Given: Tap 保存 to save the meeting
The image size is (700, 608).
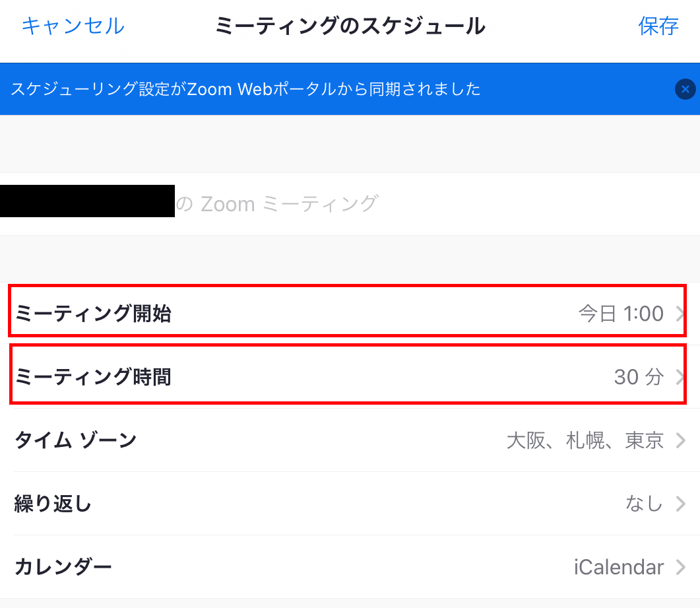Looking at the screenshot, I should coord(658,26).
